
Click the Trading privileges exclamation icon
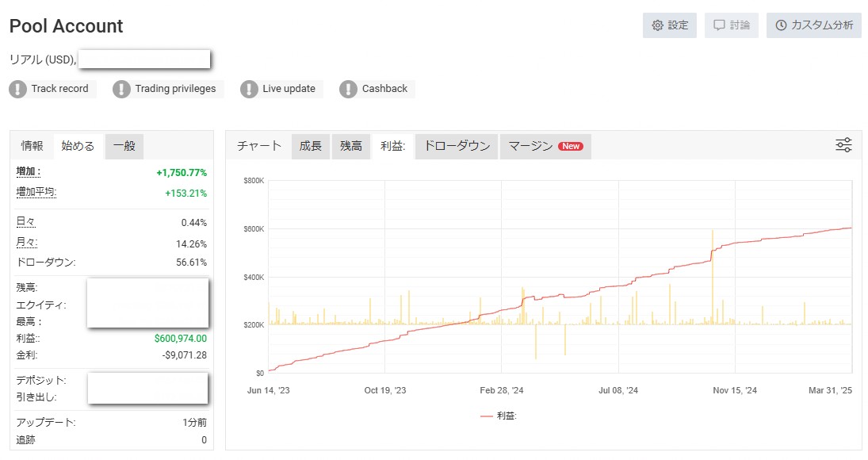click(121, 89)
